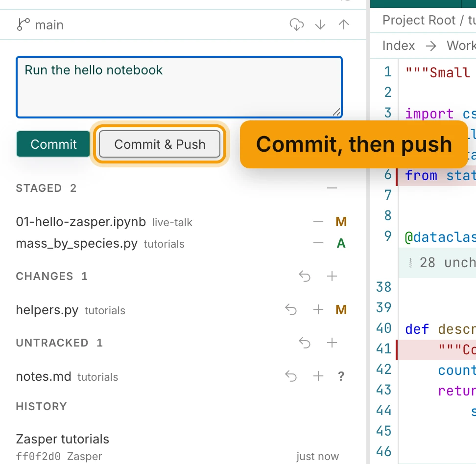The height and width of the screenshot is (464, 476).
Task: Click the main branch icon
Action: point(24,24)
